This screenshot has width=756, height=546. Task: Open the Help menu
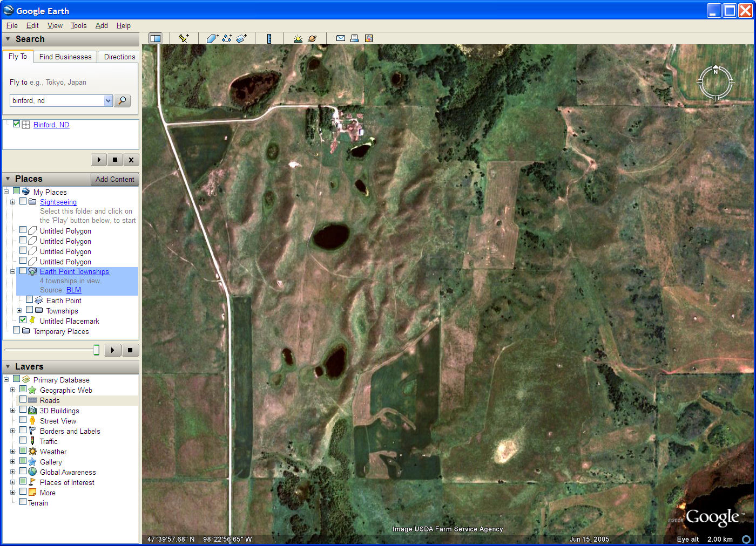point(123,25)
